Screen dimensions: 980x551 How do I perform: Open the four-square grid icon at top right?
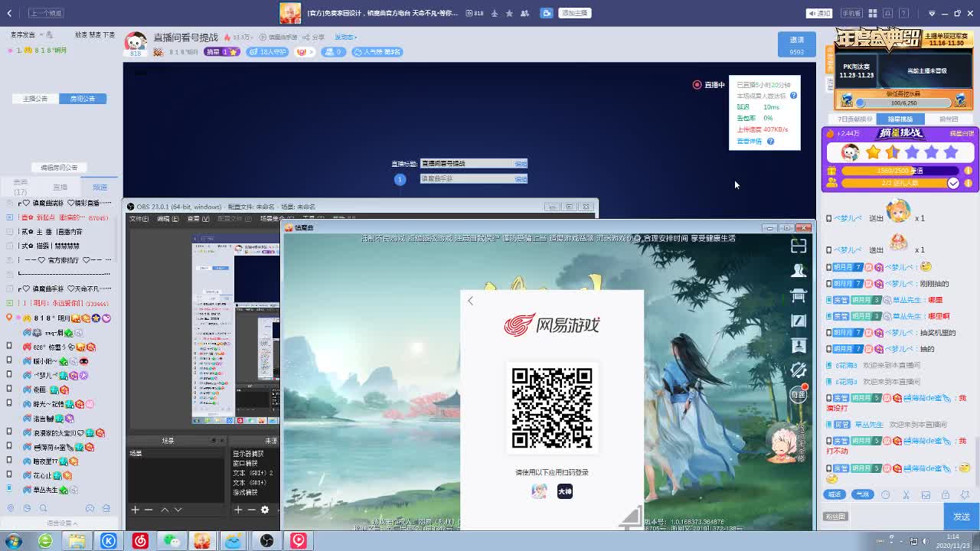pyautogui.click(x=873, y=13)
